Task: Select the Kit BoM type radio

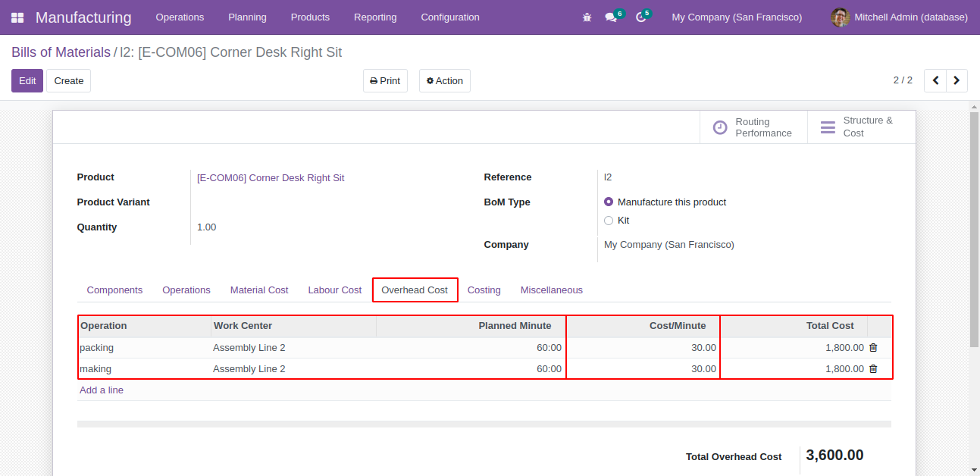Action: [609, 221]
